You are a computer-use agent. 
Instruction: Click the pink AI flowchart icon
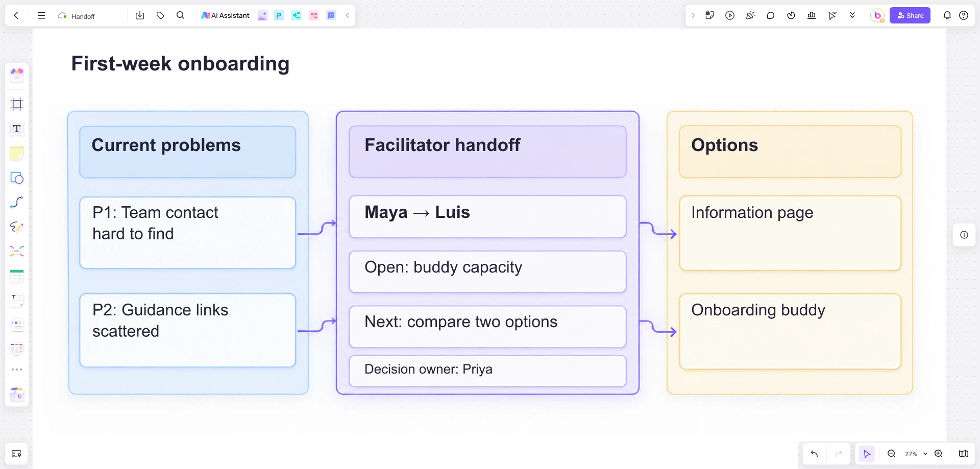314,15
